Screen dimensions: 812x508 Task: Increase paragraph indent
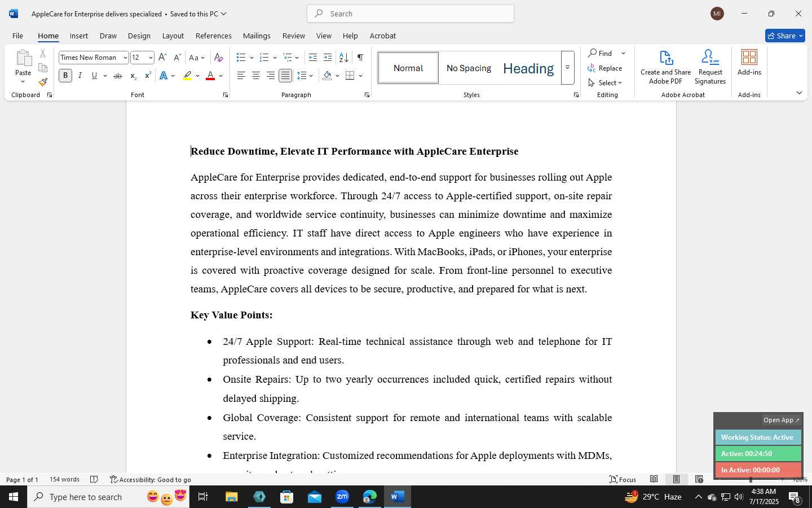(328, 58)
